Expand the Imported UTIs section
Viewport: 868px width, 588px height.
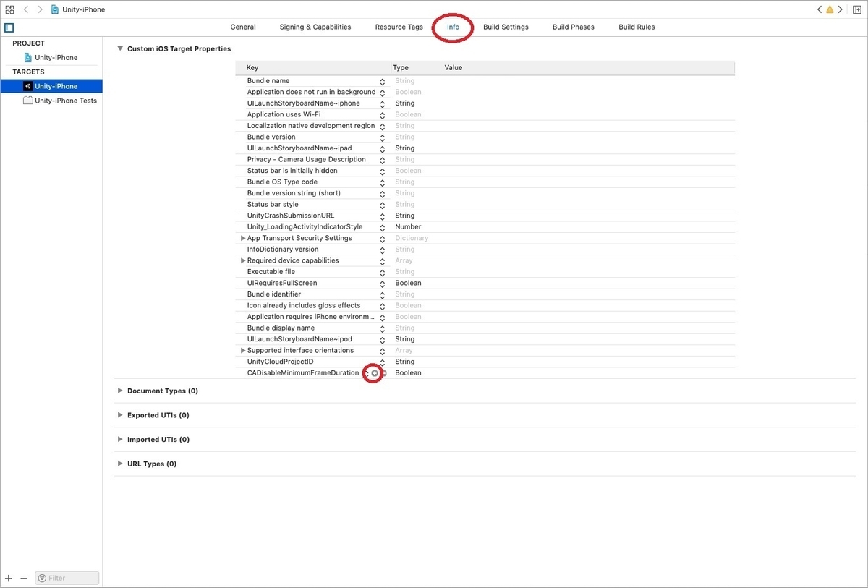(x=120, y=439)
